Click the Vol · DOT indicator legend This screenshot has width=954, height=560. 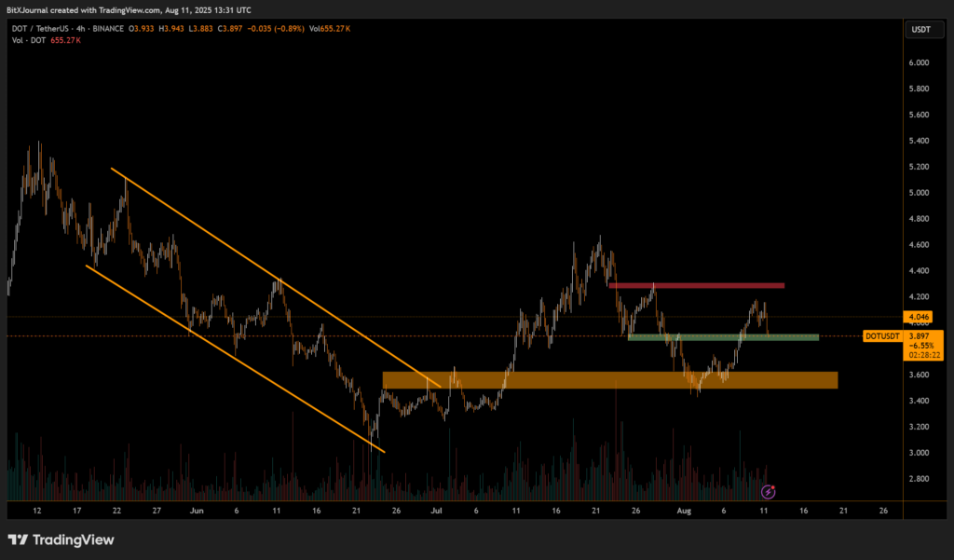coord(24,42)
